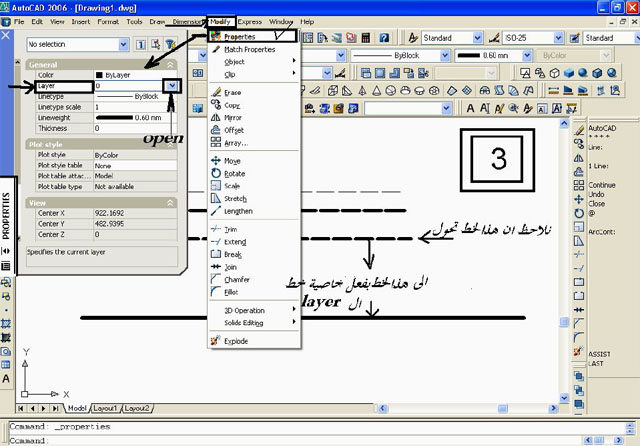Click the dimension style icon beside ISO-25

point(494,38)
